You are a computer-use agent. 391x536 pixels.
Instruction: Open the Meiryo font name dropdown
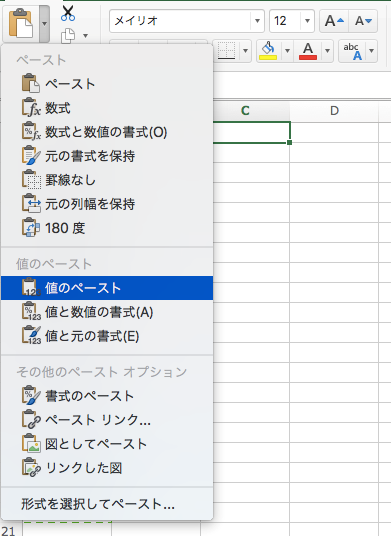257,21
